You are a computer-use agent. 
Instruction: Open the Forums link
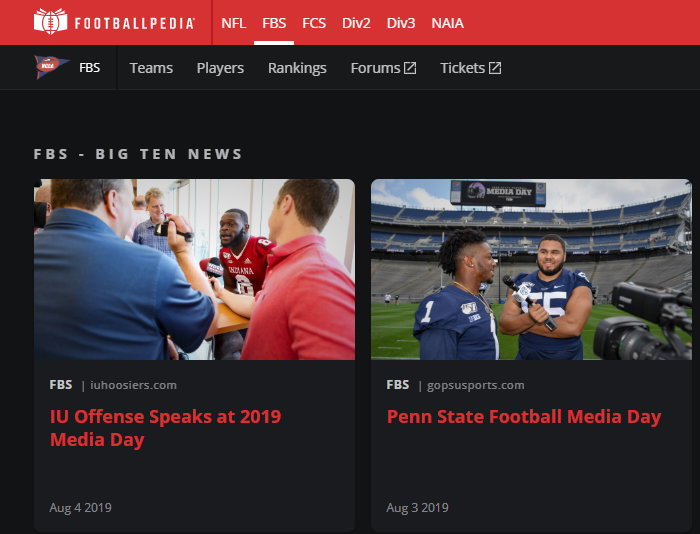375,68
